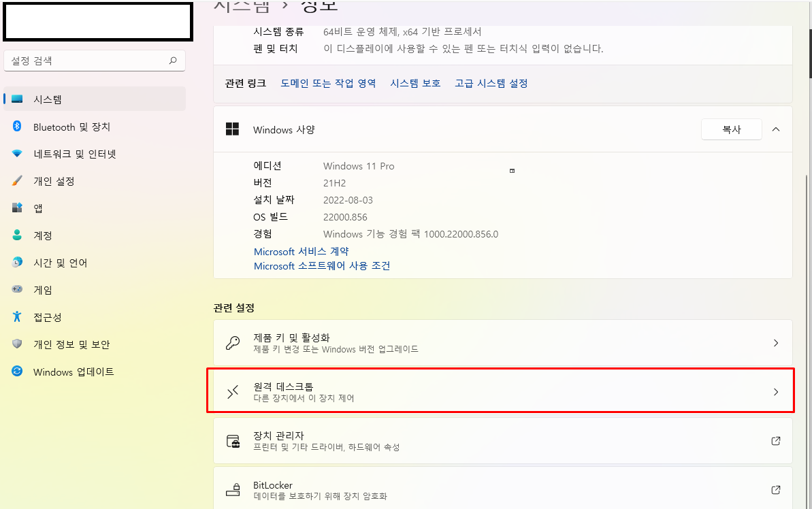Click the 장치 관리자 device icon
Screen dimensions: 812x509
coord(233,441)
